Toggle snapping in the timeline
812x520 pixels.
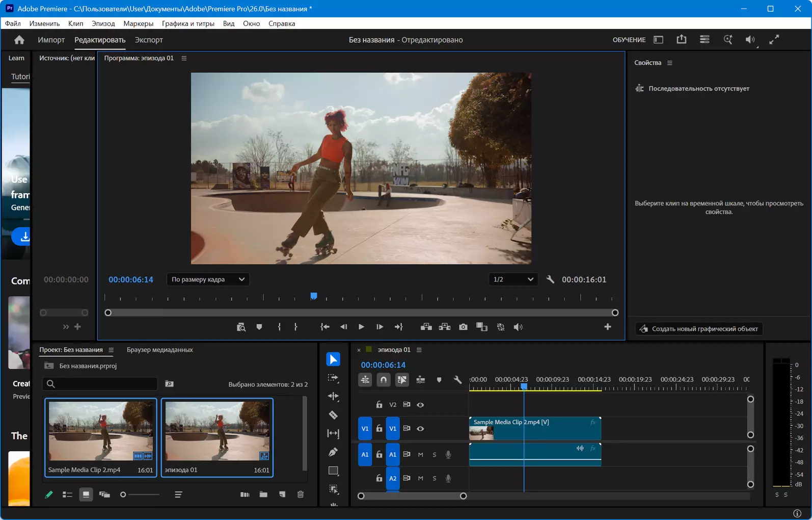click(x=384, y=380)
